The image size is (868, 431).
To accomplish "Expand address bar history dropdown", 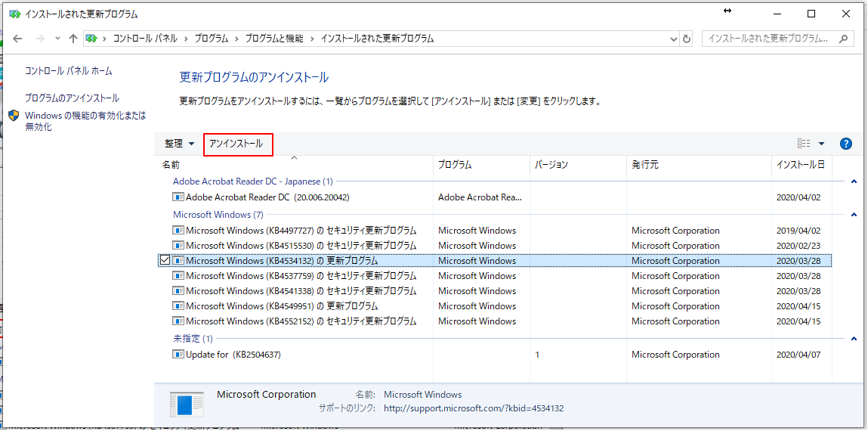I will pos(674,39).
